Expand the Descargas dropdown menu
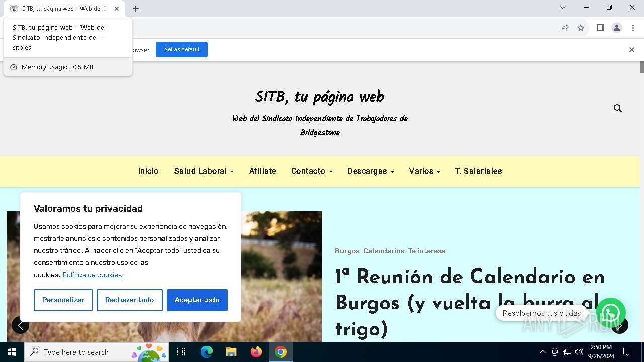 pos(370,171)
